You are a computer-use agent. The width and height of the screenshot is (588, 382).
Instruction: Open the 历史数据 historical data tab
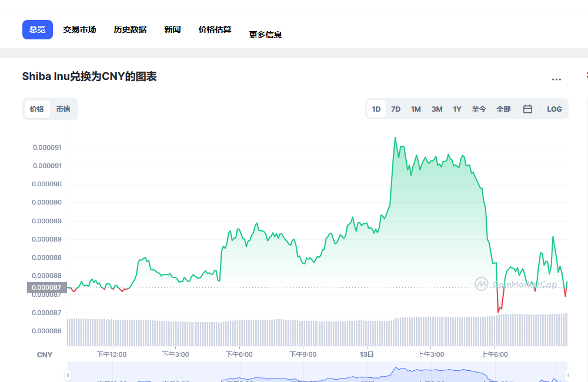pos(130,29)
